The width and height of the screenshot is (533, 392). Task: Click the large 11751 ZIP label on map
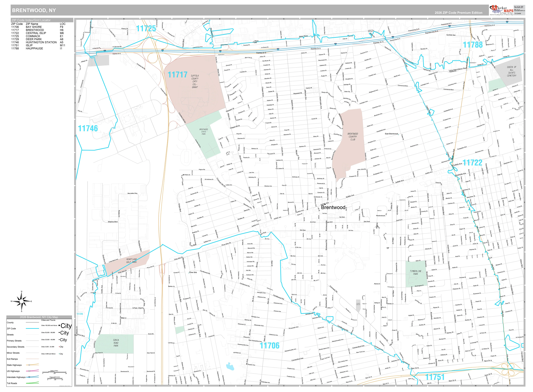435,377
